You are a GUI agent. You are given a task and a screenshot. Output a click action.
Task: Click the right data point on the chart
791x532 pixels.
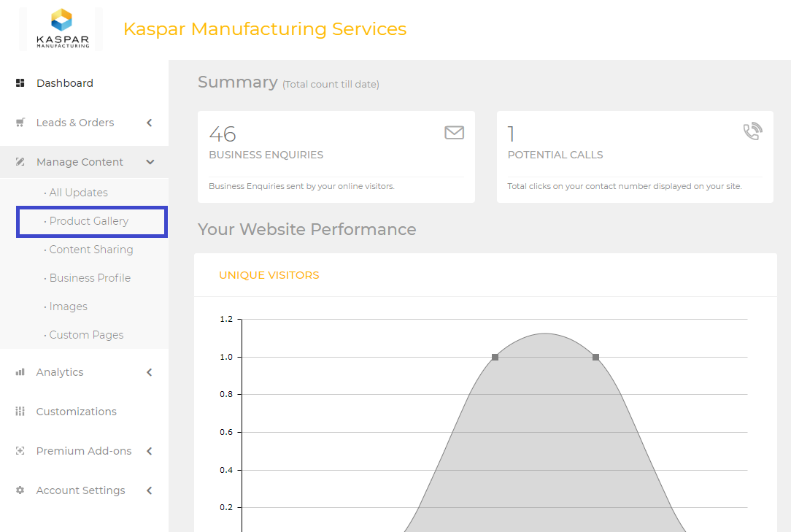point(595,357)
